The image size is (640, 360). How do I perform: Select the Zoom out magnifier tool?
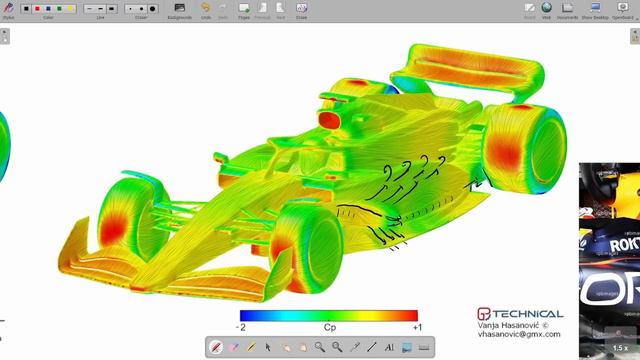(x=337, y=347)
